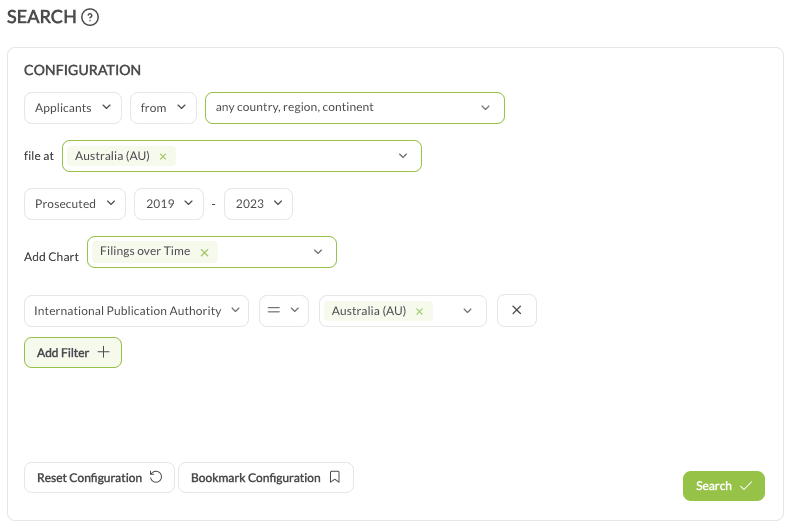
Task: Delete the International Publication Authority filter row
Action: pos(516,311)
